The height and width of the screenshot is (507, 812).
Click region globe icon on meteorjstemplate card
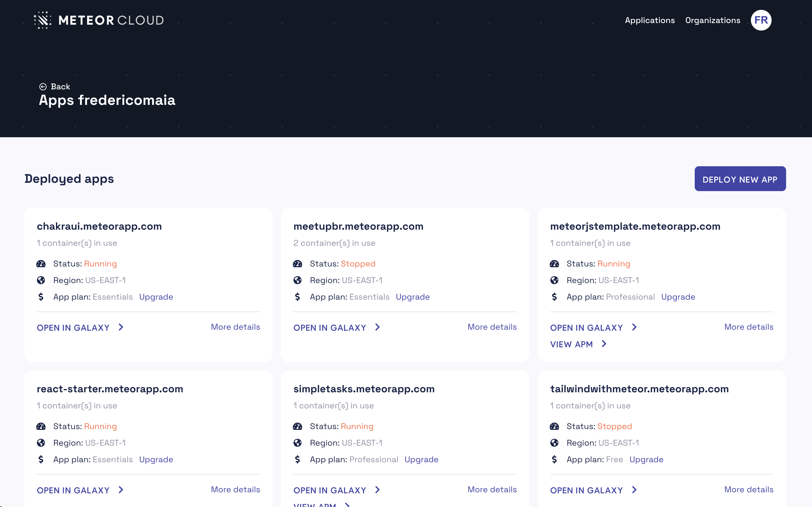pyautogui.click(x=554, y=280)
